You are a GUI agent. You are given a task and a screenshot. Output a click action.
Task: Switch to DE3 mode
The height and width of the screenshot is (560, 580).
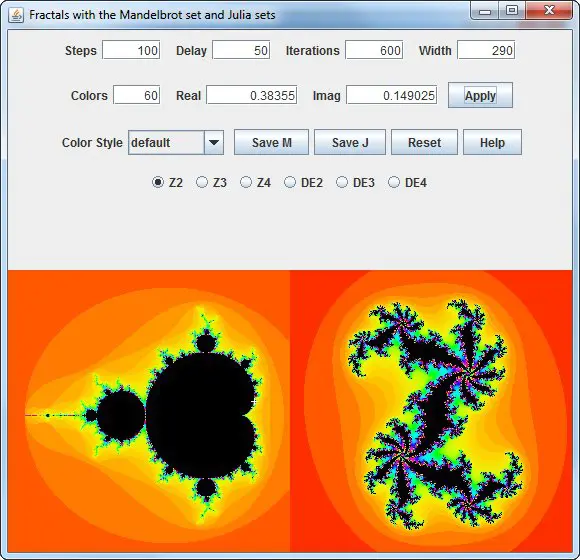click(x=342, y=182)
